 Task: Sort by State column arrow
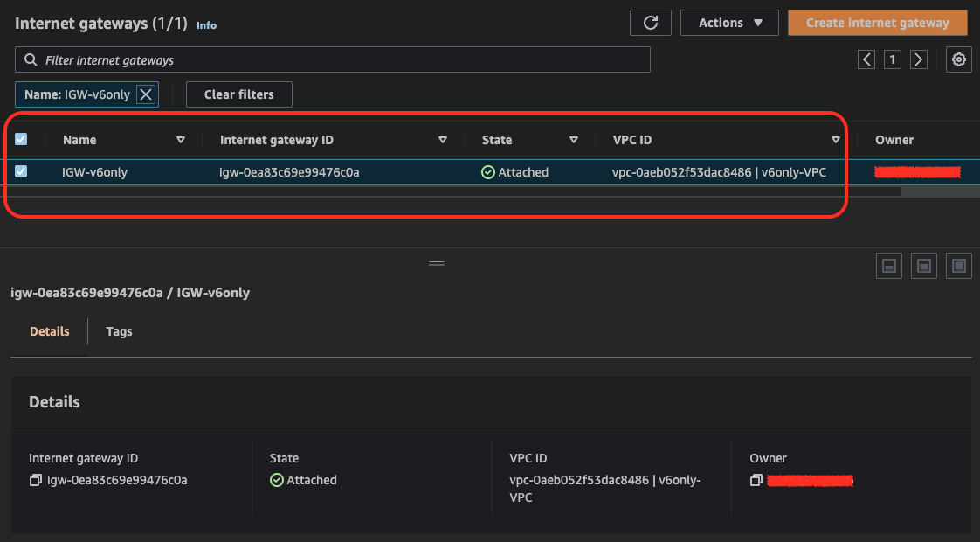pos(574,140)
